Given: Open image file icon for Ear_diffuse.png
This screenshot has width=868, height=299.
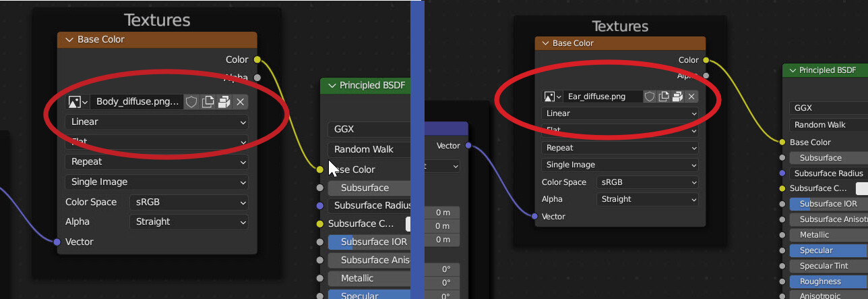Looking at the screenshot, I should [x=677, y=97].
